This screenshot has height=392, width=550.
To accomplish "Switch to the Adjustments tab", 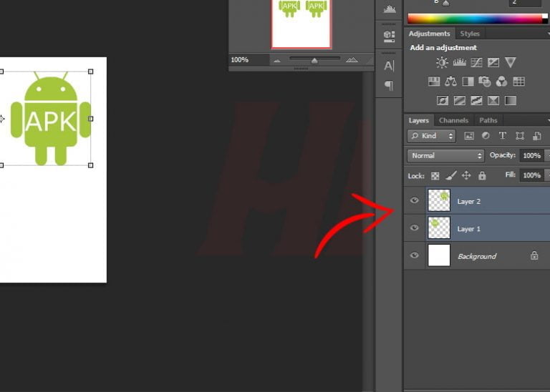I will [x=430, y=34].
